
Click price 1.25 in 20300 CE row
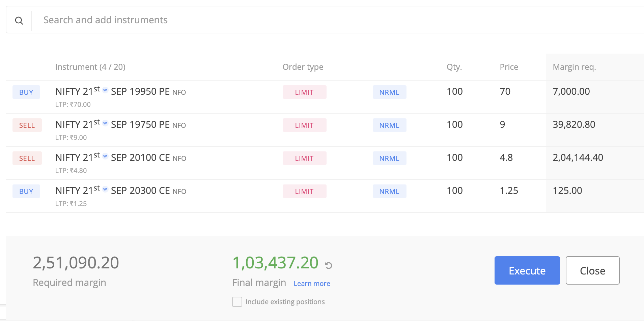pyautogui.click(x=509, y=191)
